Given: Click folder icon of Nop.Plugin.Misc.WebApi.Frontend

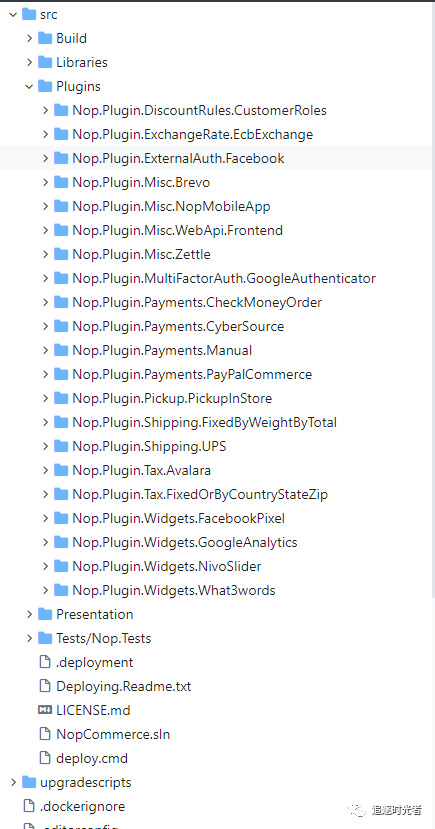Looking at the screenshot, I should coord(62,231).
